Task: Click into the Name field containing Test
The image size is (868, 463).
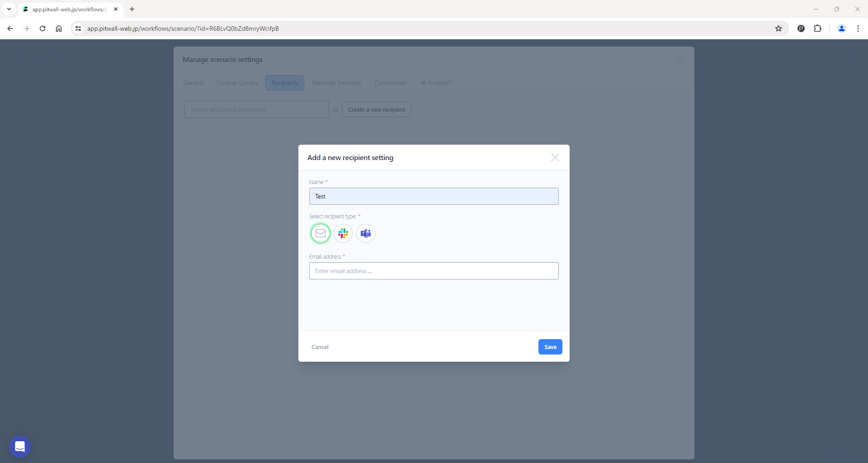Action: pyautogui.click(x=434, y=196)
